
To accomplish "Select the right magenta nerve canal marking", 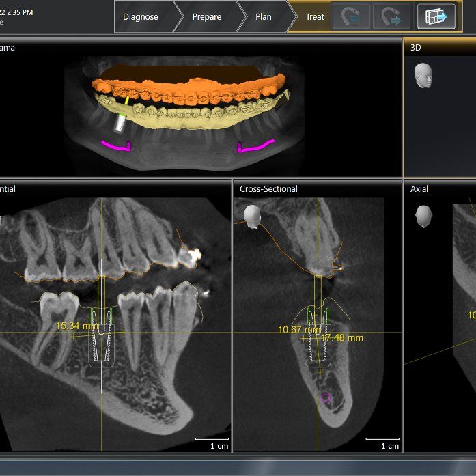I will [255, 146].
